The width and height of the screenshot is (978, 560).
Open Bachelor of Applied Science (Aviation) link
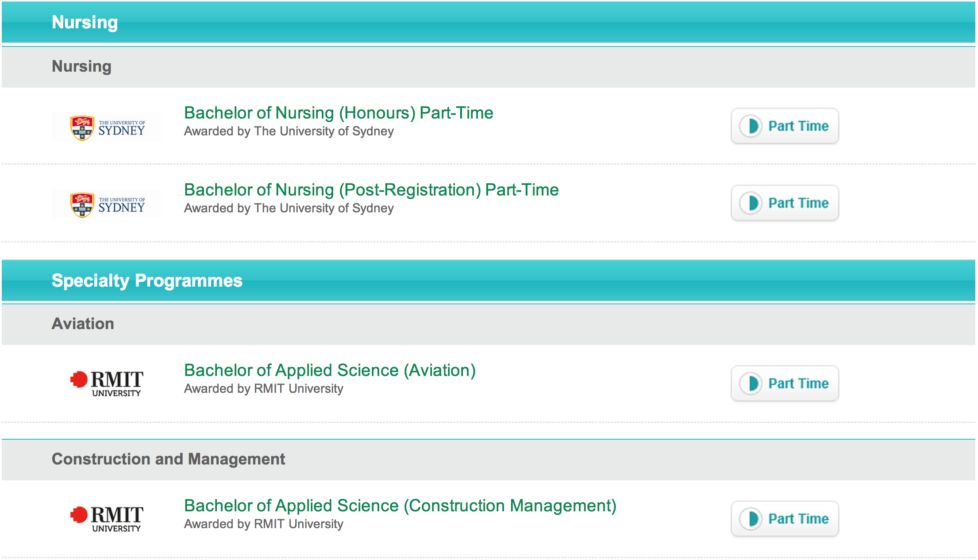click(330, 371)
